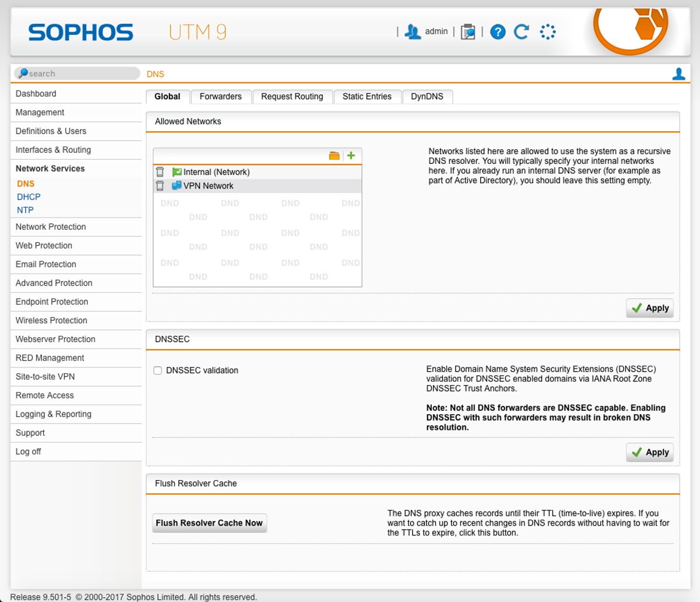Open the Static Entries tab
Viewport: 700px width, 602px height.
click(x=367, y=97)
